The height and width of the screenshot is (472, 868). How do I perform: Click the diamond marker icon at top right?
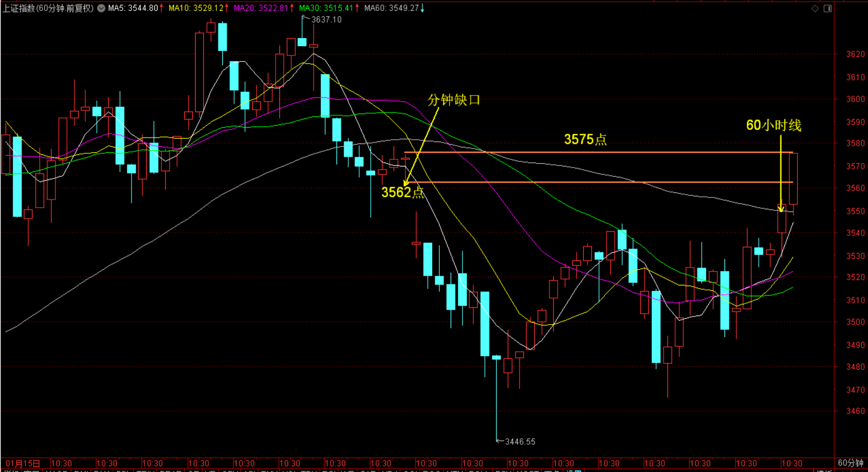pyautogui.click(x=815, y=8)
